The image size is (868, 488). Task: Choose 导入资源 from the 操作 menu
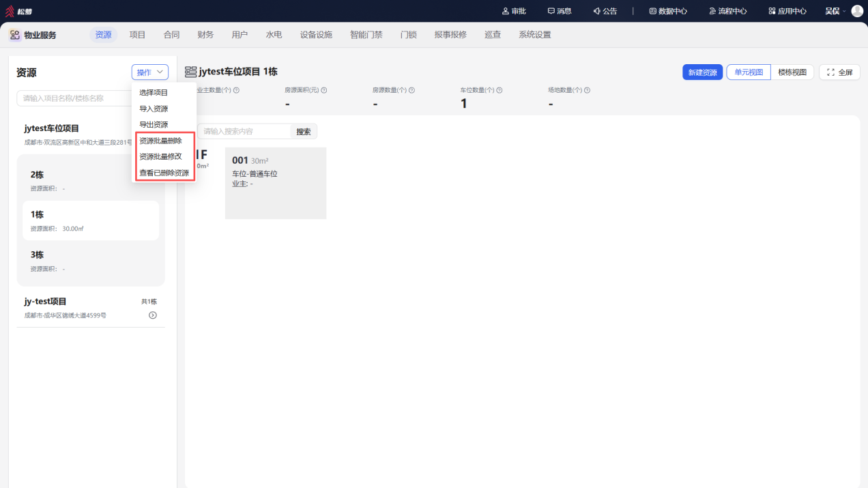click(x=154, y=109)
